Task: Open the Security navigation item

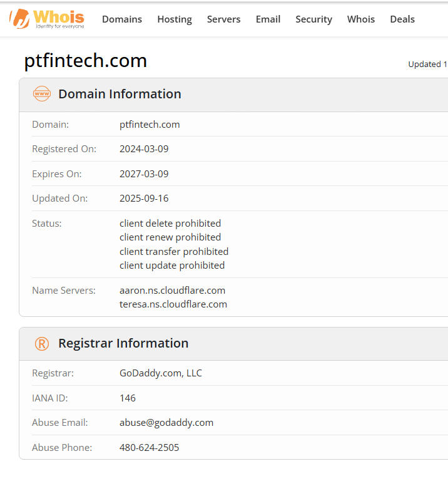Action: (313, 19)
